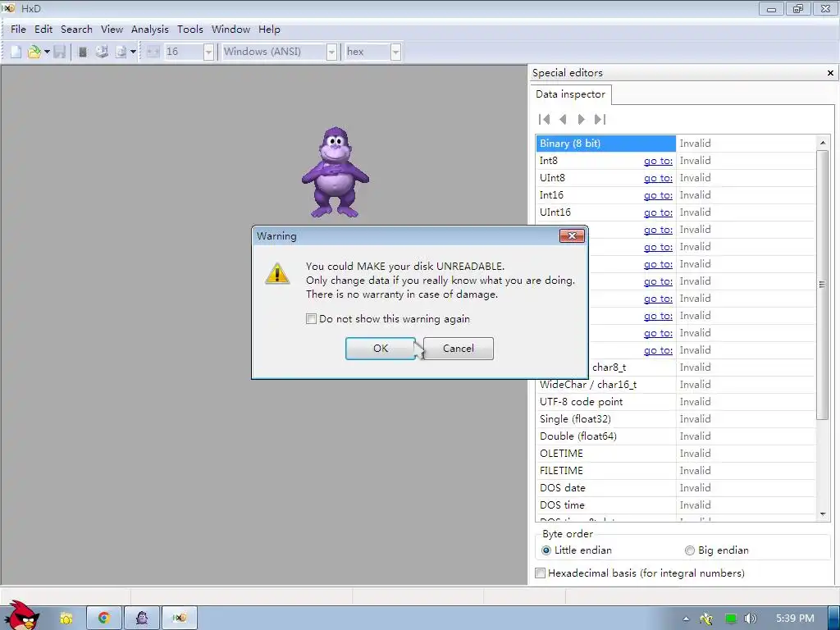This screenshot has height=630, width=840.
Task: Show hidden system tray icons
Action: tap(686, 619)
